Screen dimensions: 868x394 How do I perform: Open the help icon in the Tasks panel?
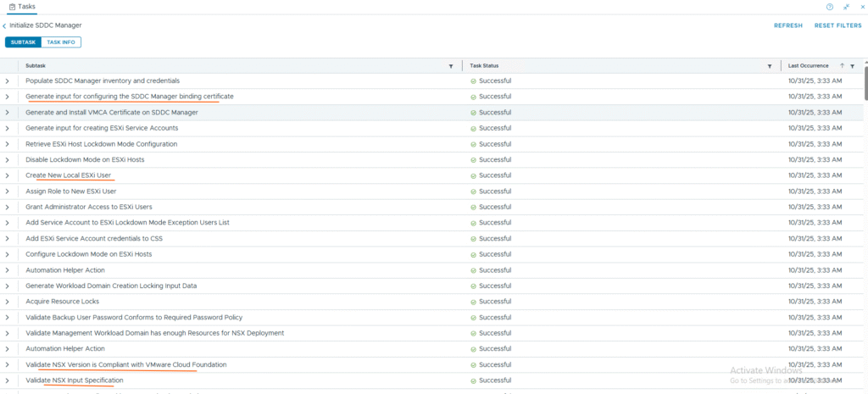(x=830, y=6)
